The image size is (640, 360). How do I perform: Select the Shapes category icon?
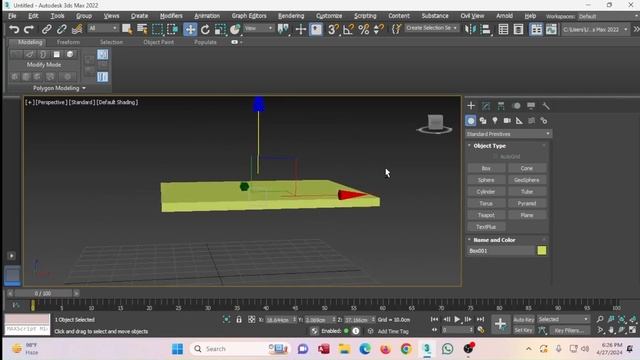[x=483, y=121]
